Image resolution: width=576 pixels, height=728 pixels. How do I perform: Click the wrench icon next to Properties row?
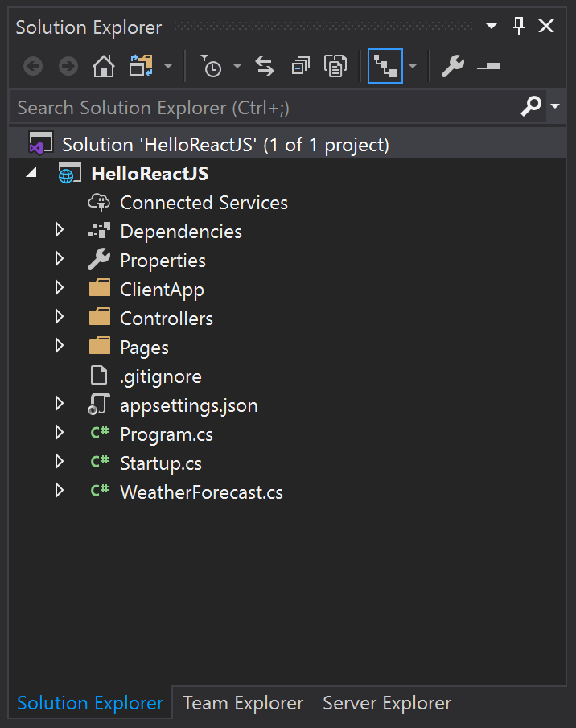(x=99, y=260)
